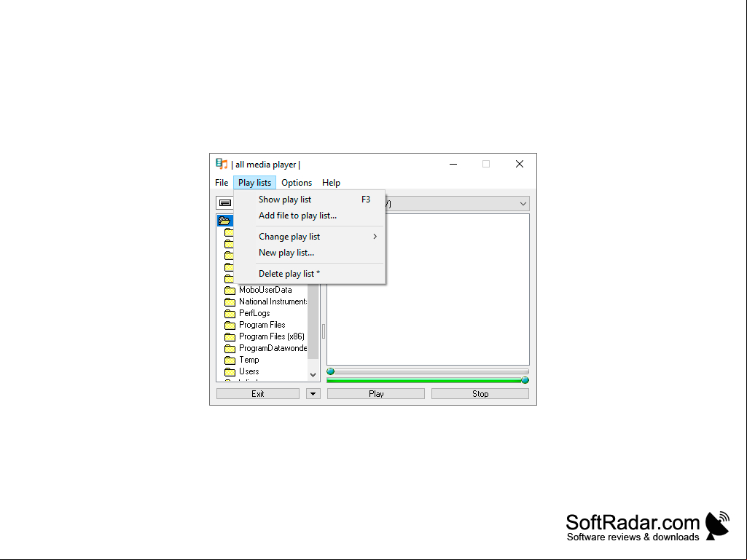The width and height of the screenshot is (747, 560).
Task: Close the all media player window
Action: pyautogui.click(x=520, y=165)
